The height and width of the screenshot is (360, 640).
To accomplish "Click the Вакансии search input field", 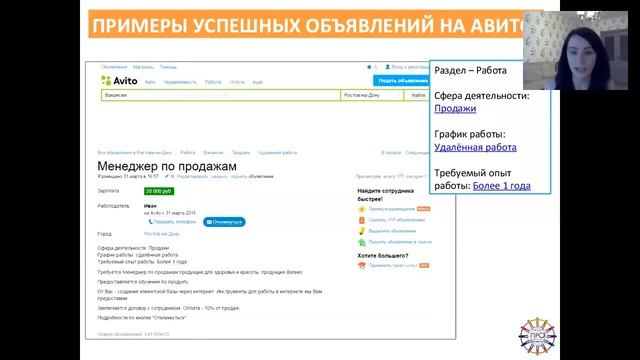I will tap(221, 95).
